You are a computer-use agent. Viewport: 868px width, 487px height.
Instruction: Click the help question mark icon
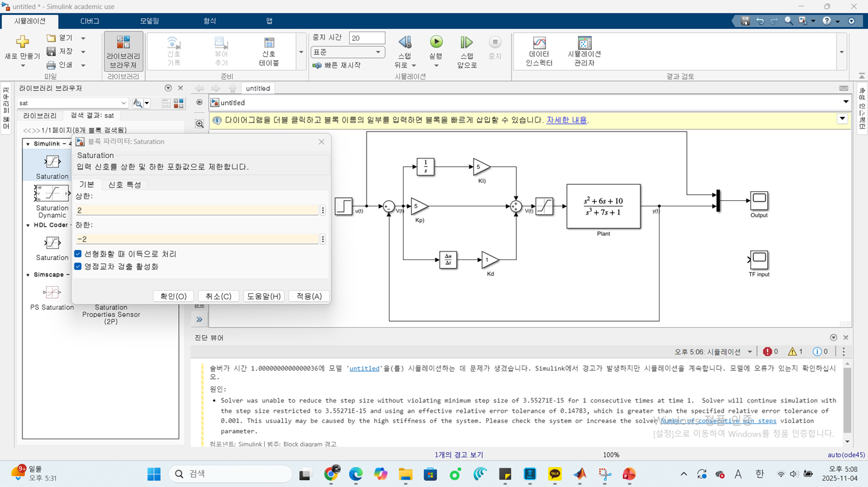(827, 21)
